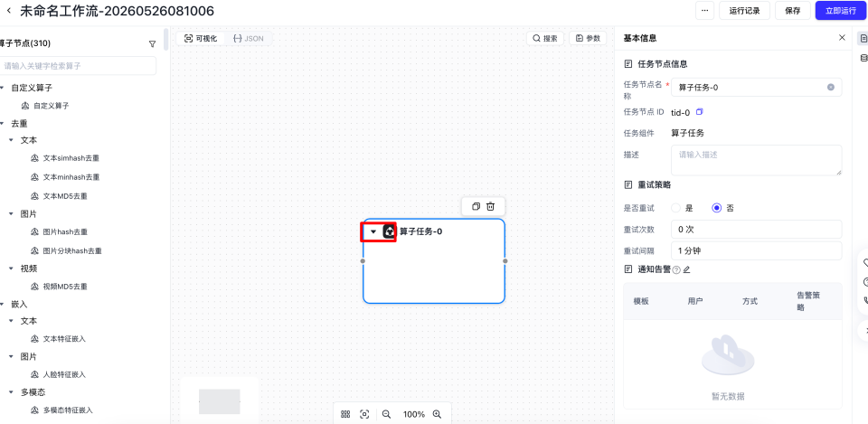Click the icon beside 文本minhash去重

35,177
